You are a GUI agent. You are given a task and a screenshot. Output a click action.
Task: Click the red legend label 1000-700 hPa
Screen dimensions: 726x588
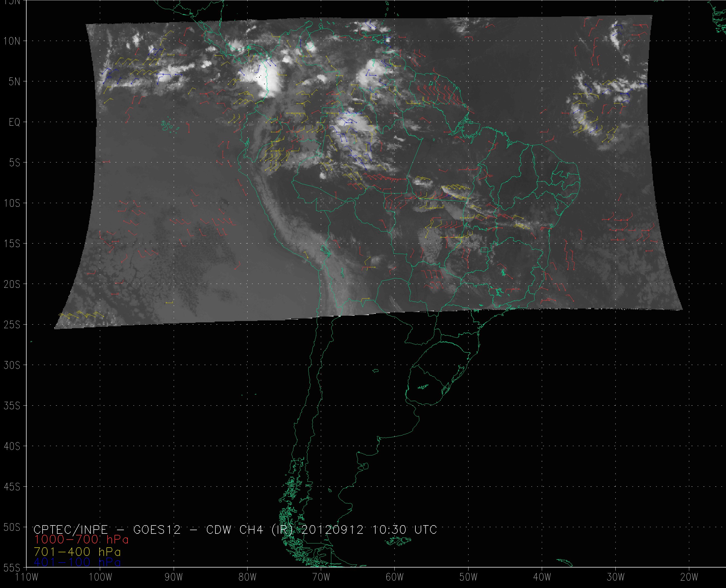81,540
